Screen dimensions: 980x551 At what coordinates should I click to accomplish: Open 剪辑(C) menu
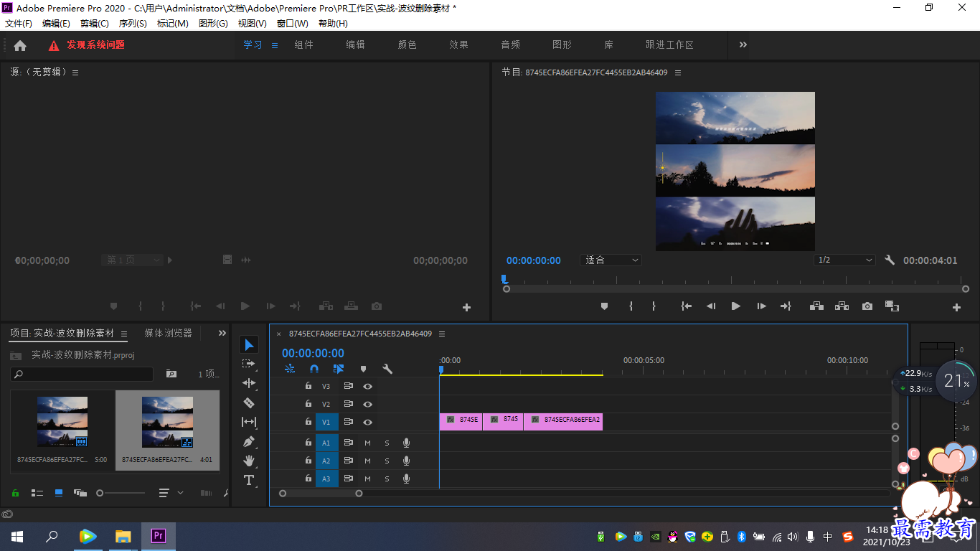(95, 23)
